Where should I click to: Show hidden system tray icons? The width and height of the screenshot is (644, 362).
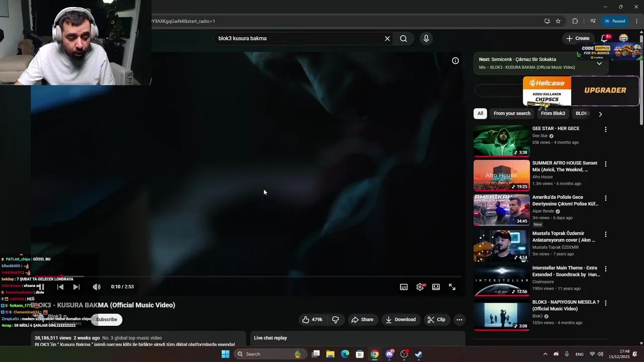pyautogui.click(x=545, y=354)
